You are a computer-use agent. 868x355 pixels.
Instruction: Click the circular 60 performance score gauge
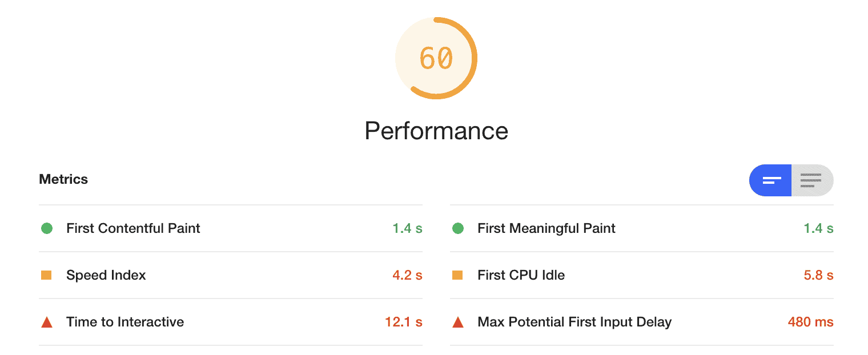tap(436, 58)
